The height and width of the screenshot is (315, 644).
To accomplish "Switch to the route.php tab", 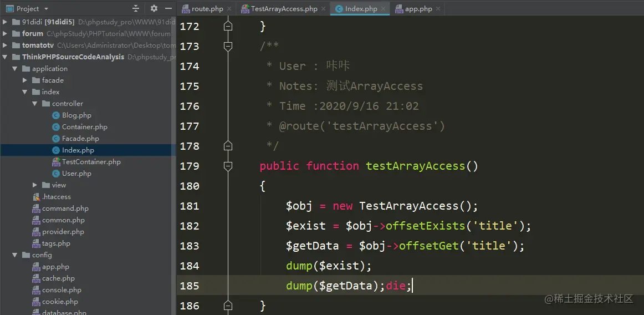I will (207, 9).
